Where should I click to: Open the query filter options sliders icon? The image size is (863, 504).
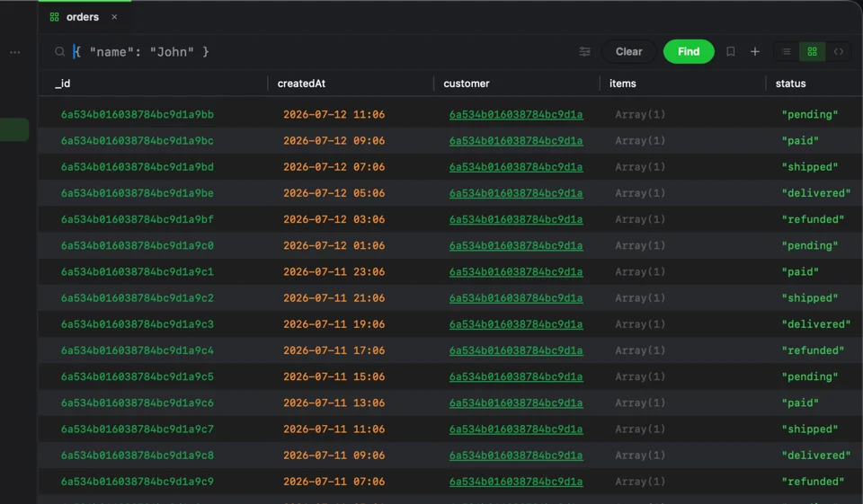click(584, 52)
